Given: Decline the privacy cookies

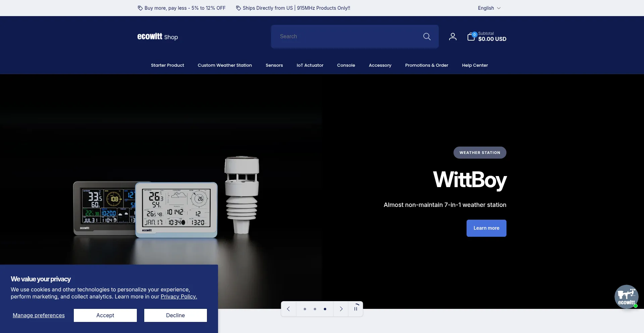Looking at the screenshot, I should point(175,315).
